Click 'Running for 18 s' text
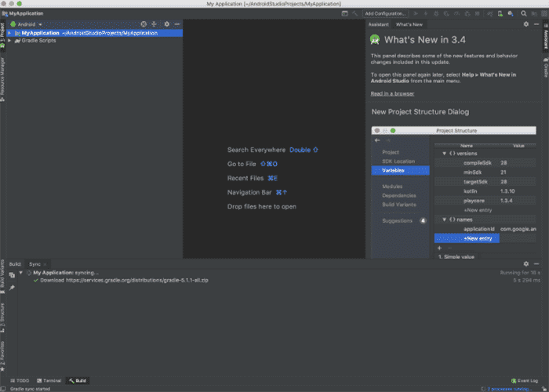 click(520, 273)
